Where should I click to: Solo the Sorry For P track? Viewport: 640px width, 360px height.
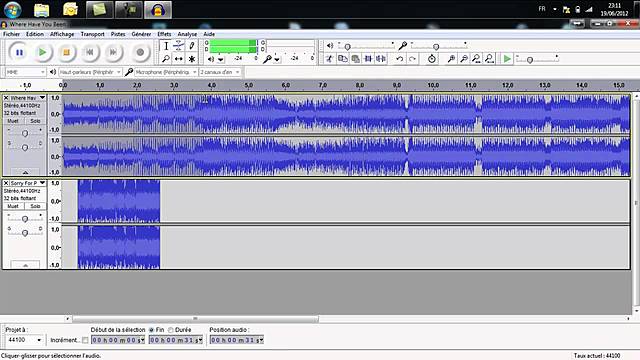point(35,206)
